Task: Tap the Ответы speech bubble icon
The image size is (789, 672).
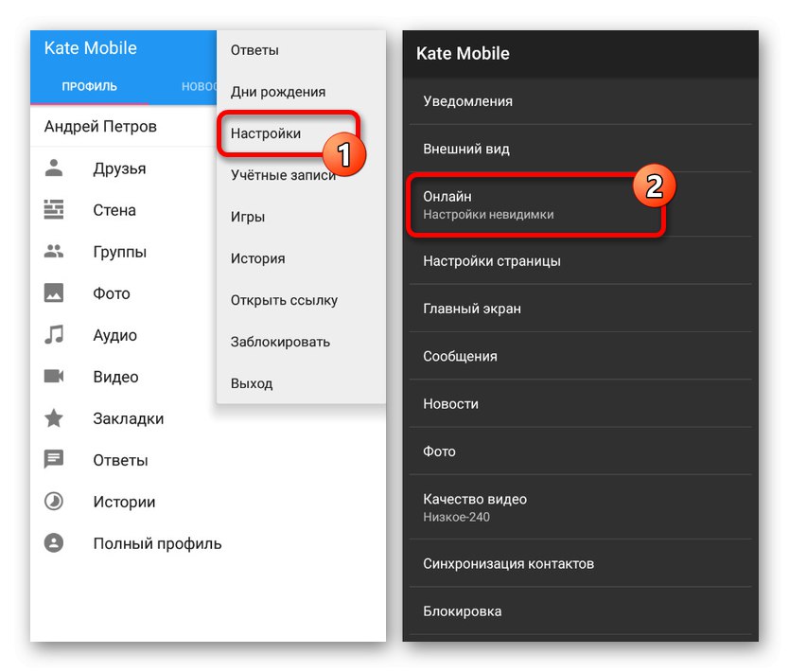Action: pos(54,460)
